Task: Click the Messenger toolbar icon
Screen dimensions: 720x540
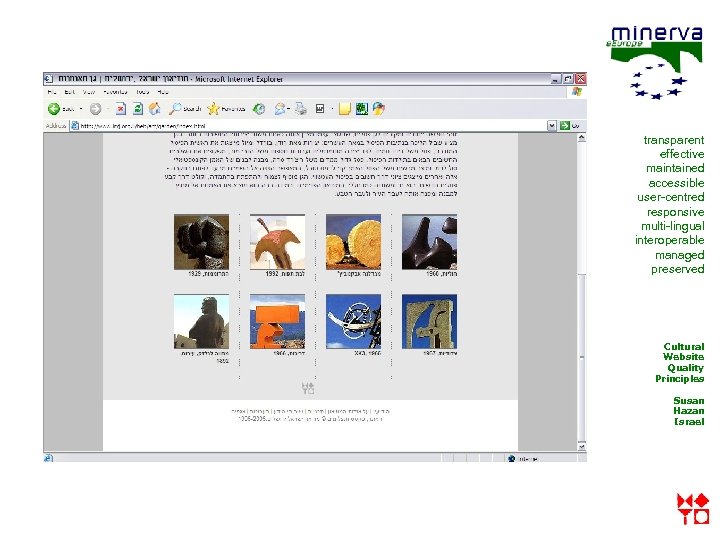Action: [379, 109]
